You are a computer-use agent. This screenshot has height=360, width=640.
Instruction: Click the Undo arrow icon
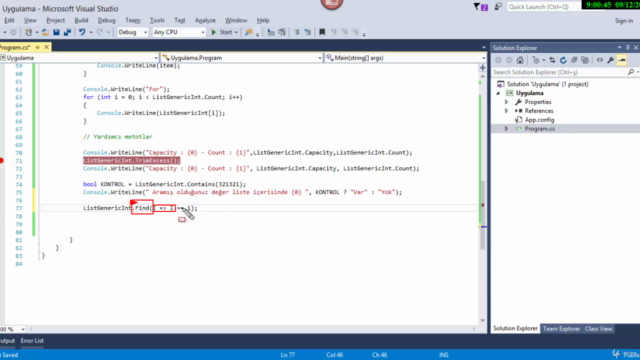pos(82,32)
